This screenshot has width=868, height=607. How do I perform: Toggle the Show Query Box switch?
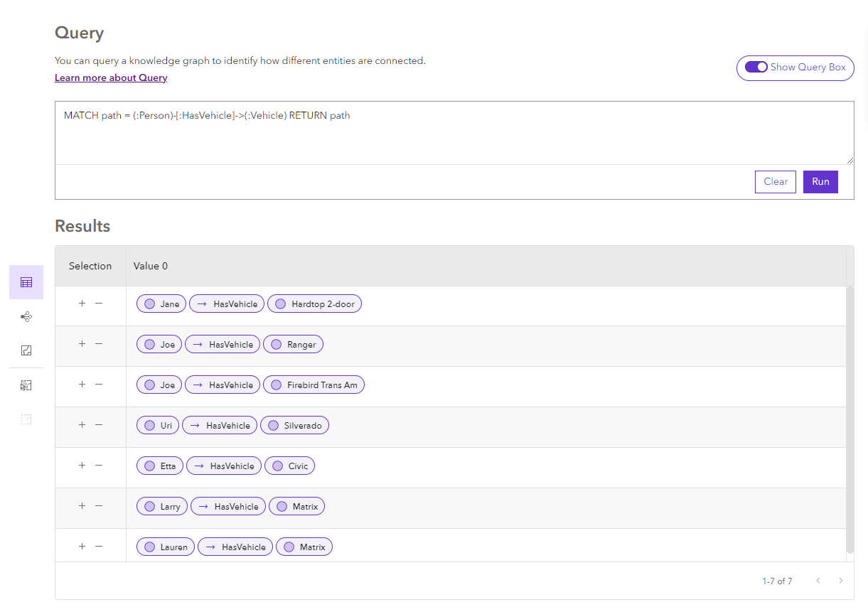pos(756,68)
